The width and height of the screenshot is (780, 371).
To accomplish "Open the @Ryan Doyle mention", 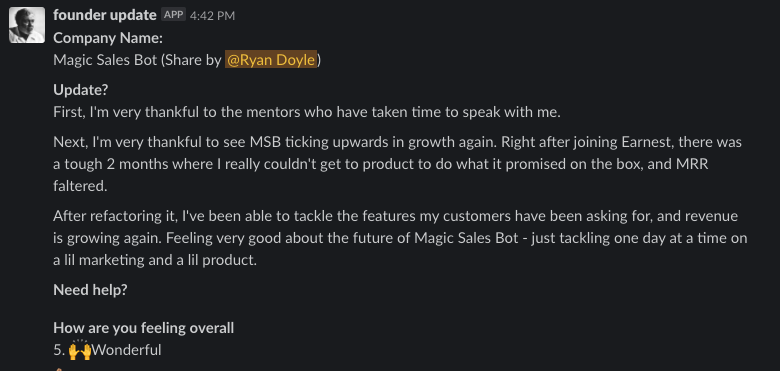I will click(271, 60).
